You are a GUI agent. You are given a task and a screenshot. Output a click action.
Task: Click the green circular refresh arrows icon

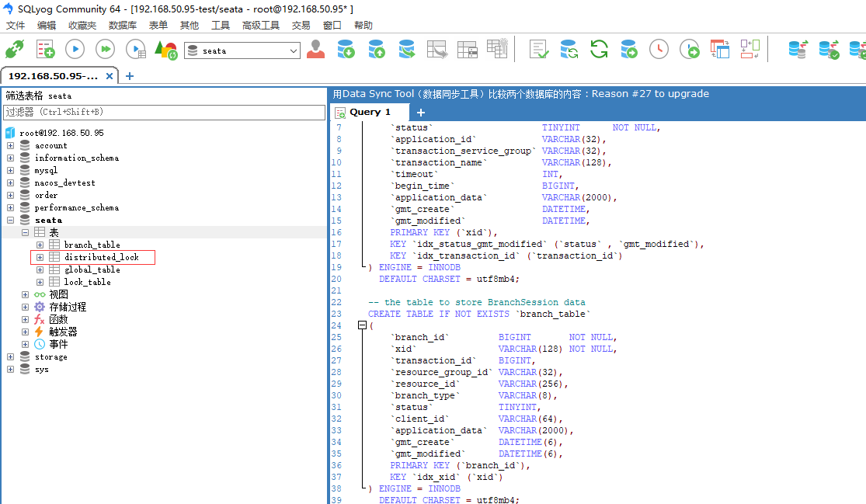coord(599,49)
